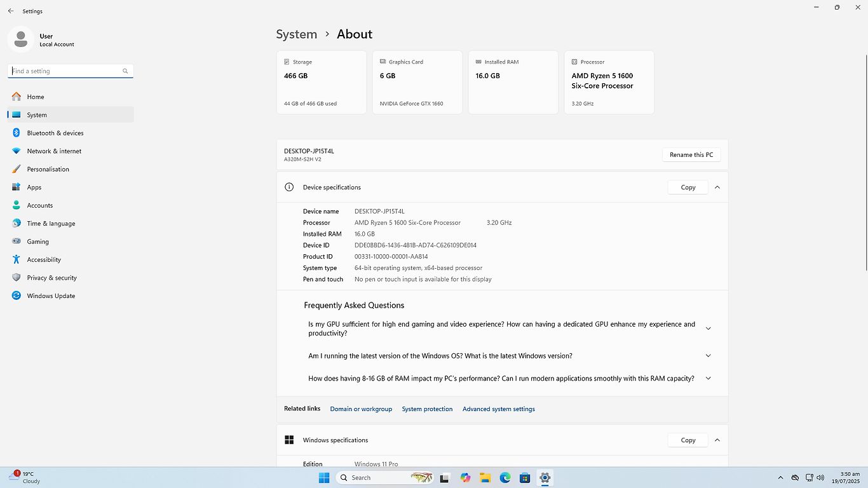Click the Settings gear taskbar icon
This screenshot has width=868, height=488.
[545, 478]
